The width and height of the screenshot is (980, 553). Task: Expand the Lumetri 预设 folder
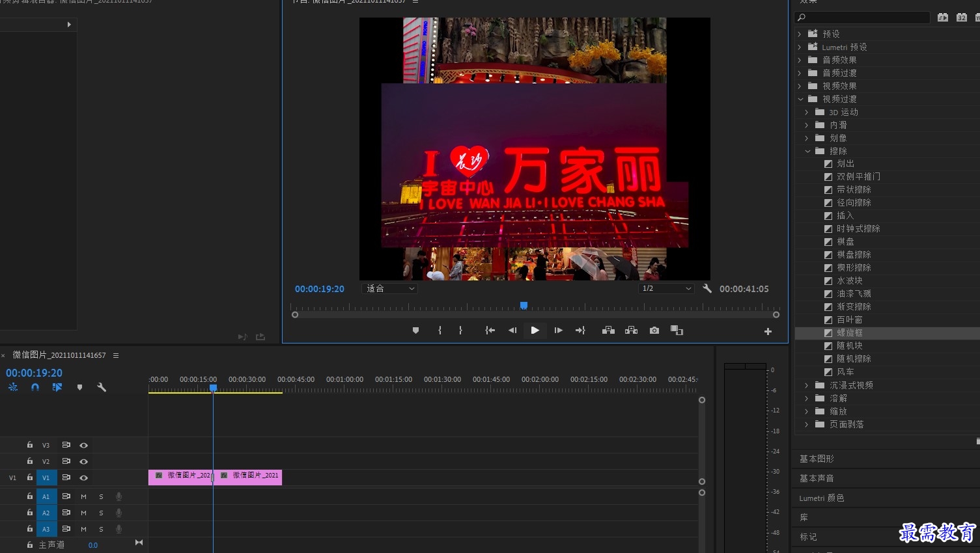pos(800,47)
